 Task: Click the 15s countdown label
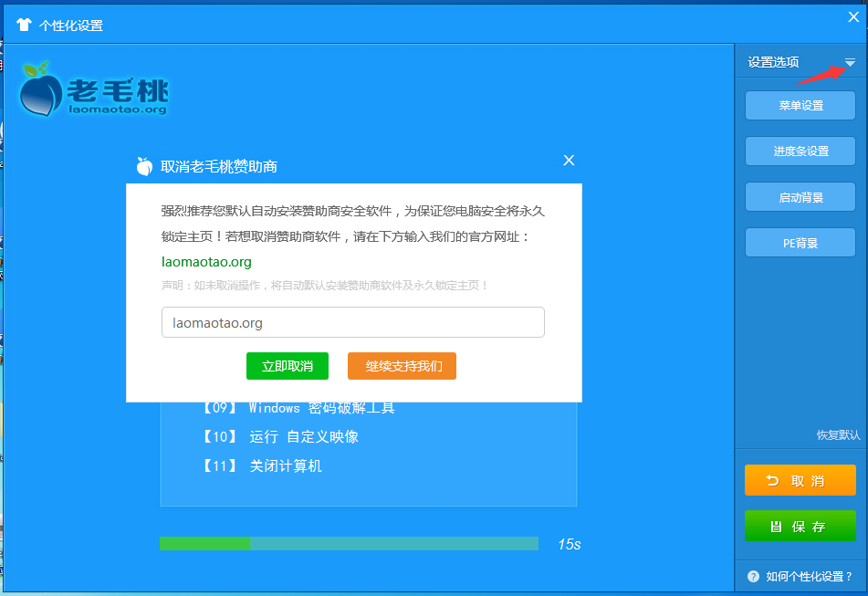[x=569, y=545]
